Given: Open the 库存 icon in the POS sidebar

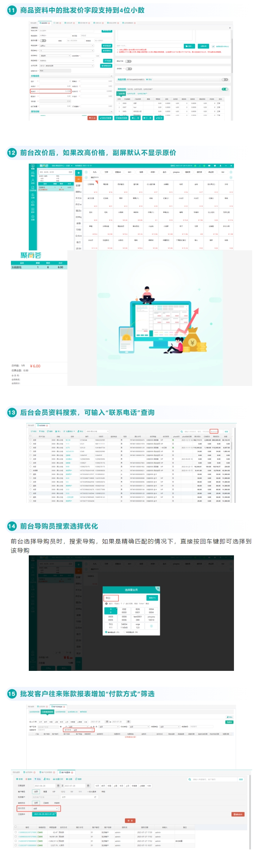Looking at the screenshot, I should pos(33,203).
